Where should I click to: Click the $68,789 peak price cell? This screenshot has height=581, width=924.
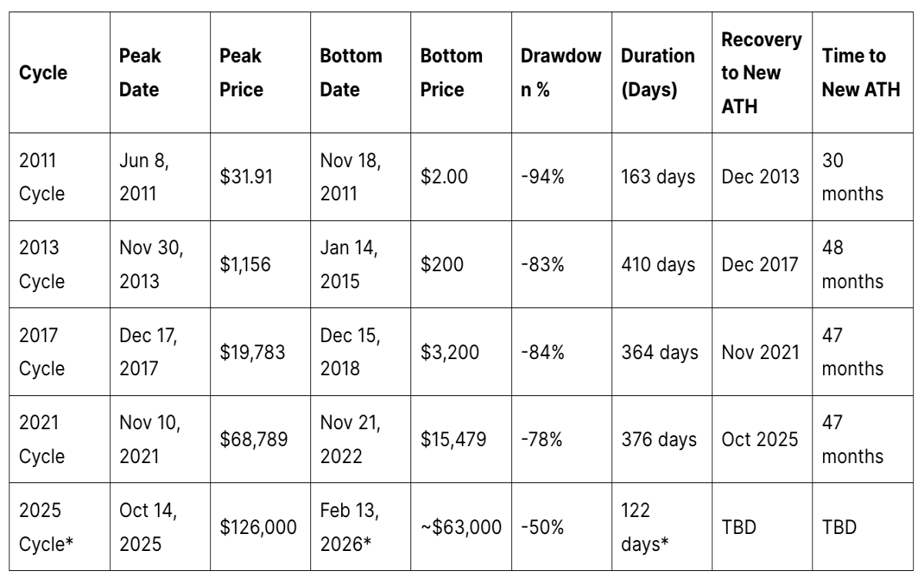pos(254,439)
